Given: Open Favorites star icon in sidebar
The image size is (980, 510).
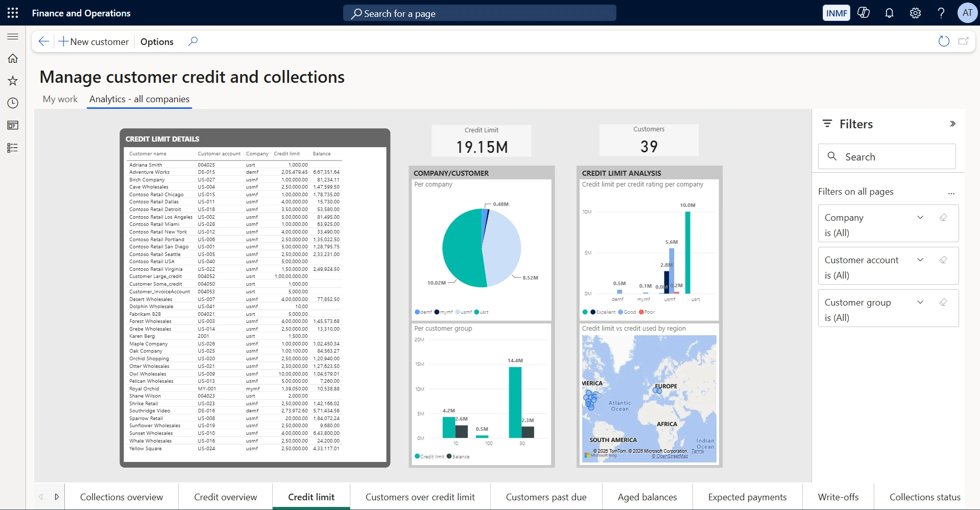Looking at the screenshot, I should click(x=13, y=81).
